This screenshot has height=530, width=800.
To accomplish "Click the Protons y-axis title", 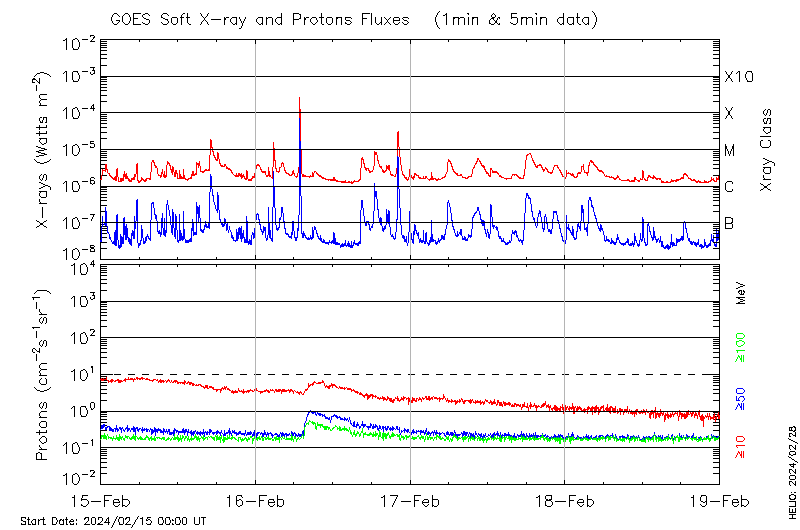I will pyautogui.click(x=45, y=375).
